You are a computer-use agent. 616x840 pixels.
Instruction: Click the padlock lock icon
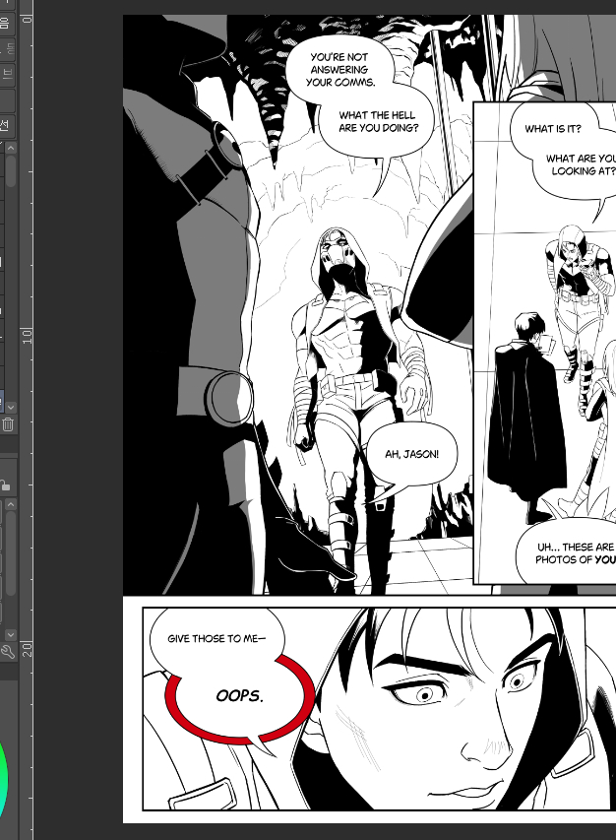[x=6, y=485]
